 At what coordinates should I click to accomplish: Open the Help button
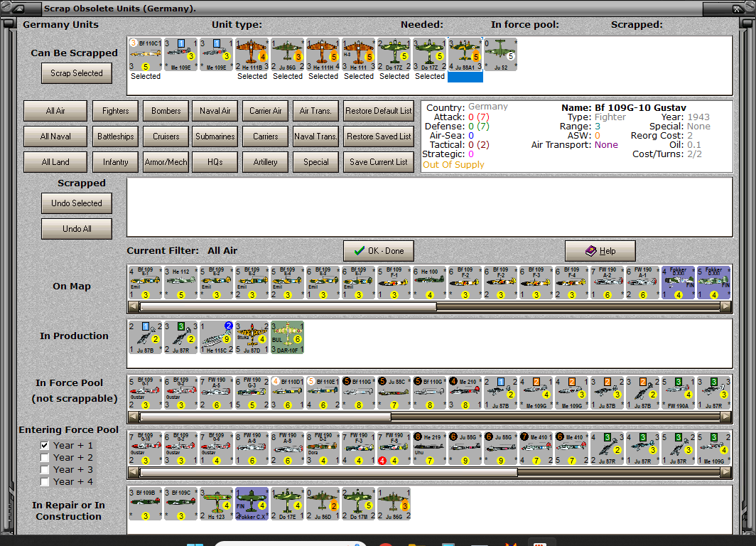pyautogui.click(x=600, y=251)
